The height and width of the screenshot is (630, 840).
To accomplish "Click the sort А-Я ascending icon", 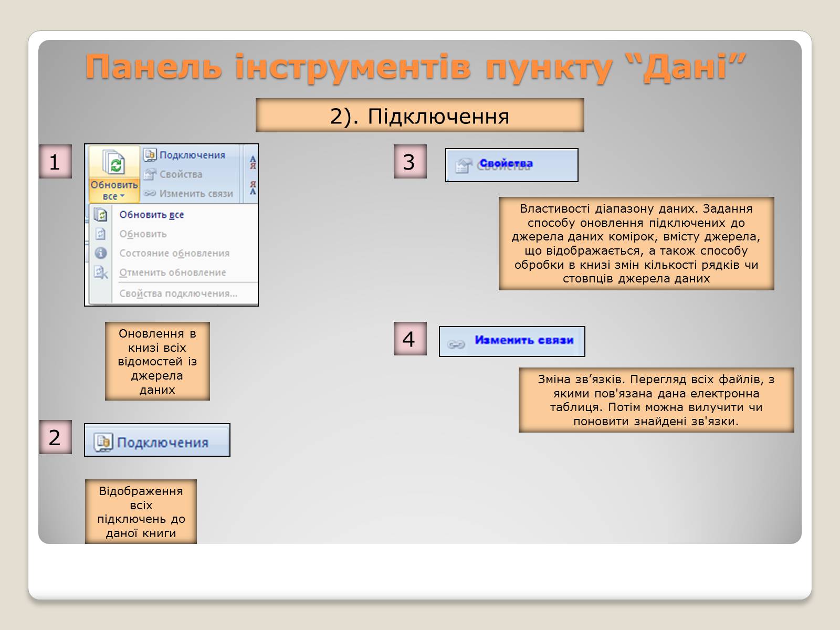I will pyautogui.click(x=253, y=162).
